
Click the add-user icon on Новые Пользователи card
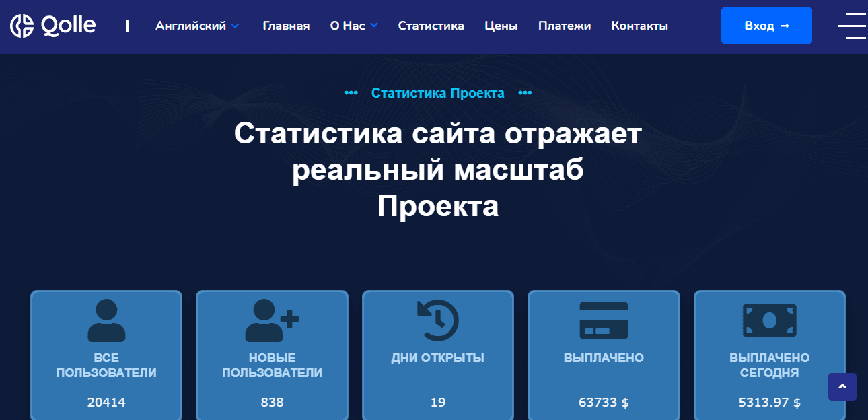pyautogui.click(x=272, y=321)
